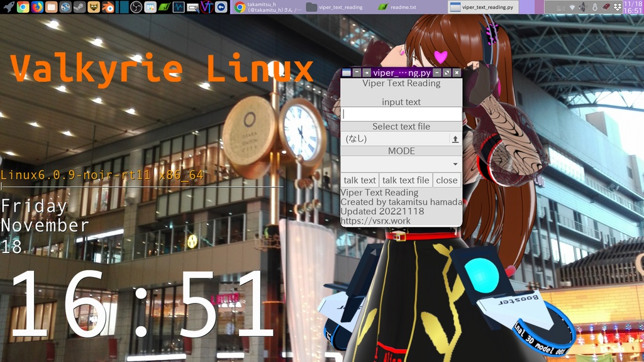Expand the MODE dropdown
Image resolution: width=644 pixels, height=362 pixels.
[455, 163]
